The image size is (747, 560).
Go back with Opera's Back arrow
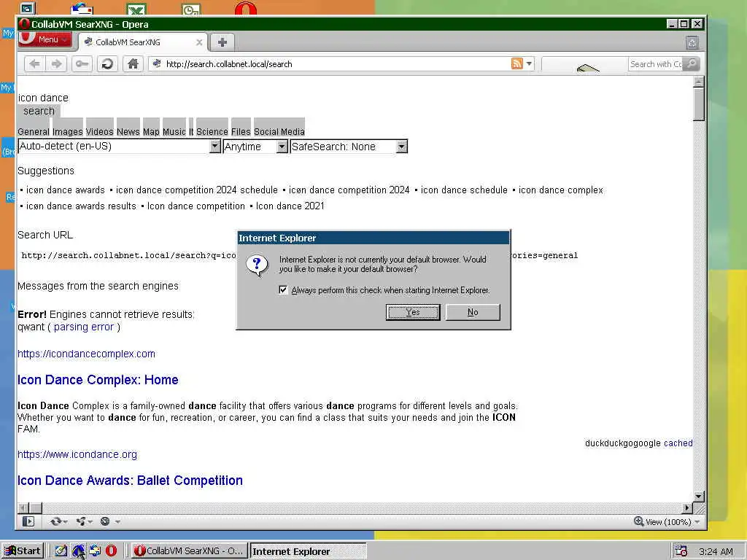coord(34,64)
